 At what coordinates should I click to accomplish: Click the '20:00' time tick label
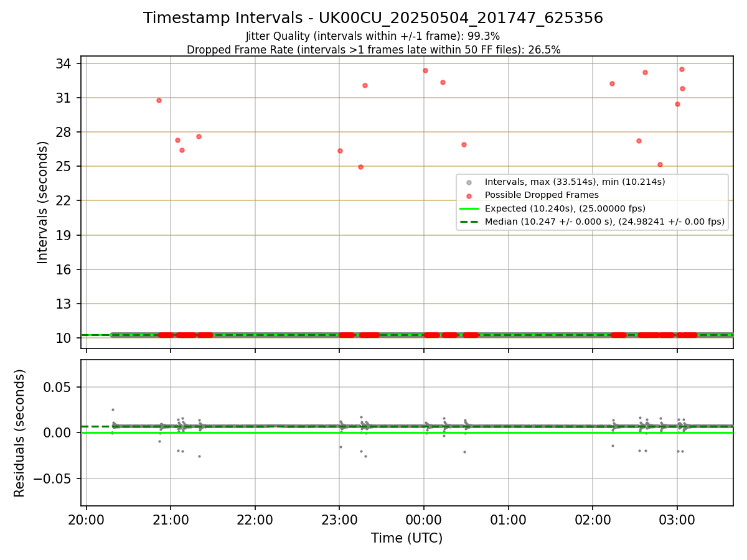pos(86,520)
